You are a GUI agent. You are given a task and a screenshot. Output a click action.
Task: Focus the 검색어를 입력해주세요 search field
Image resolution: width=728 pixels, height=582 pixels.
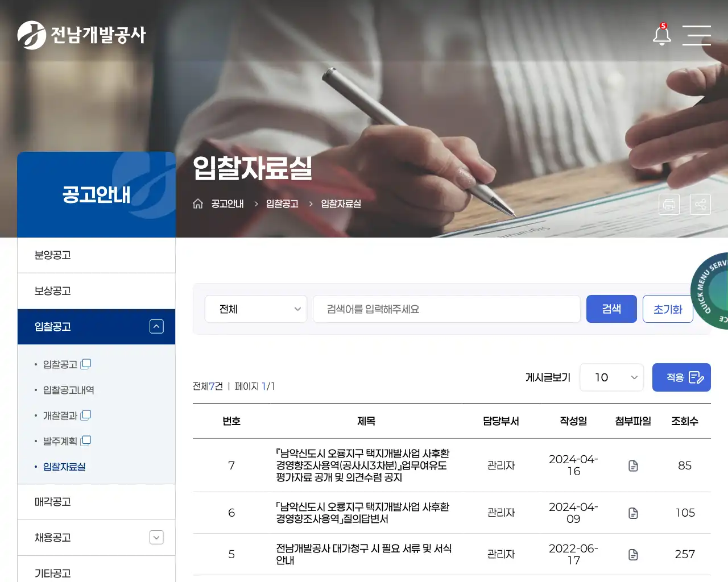tap(446, 309)
